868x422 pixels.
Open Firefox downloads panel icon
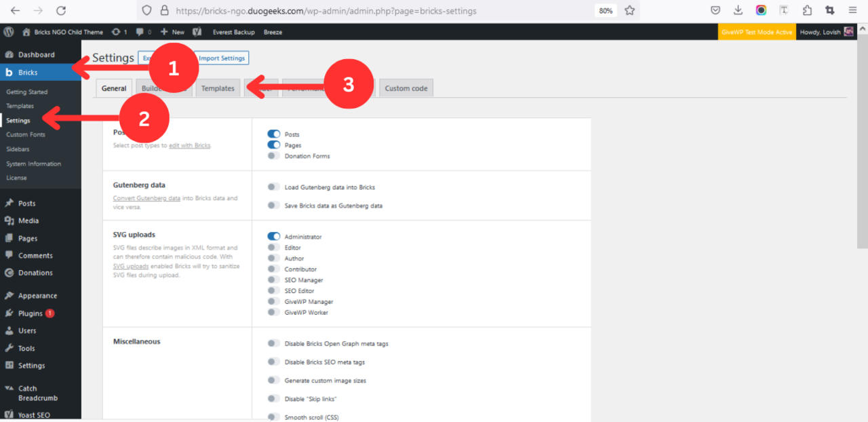(738, 10)
